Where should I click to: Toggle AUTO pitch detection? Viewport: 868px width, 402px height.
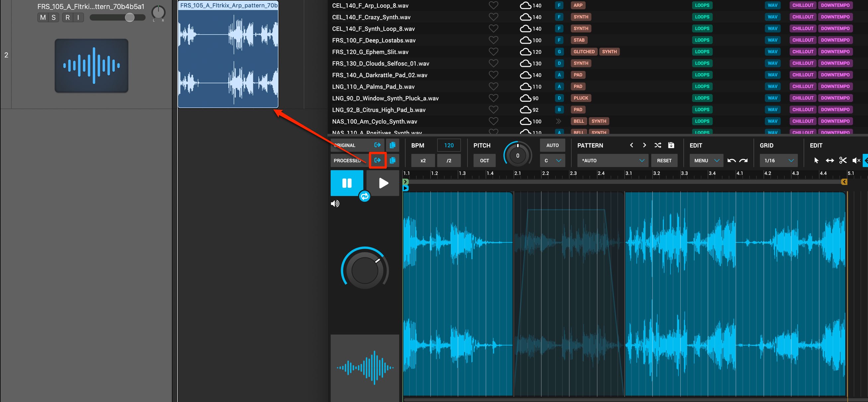[x=552, y=145]
